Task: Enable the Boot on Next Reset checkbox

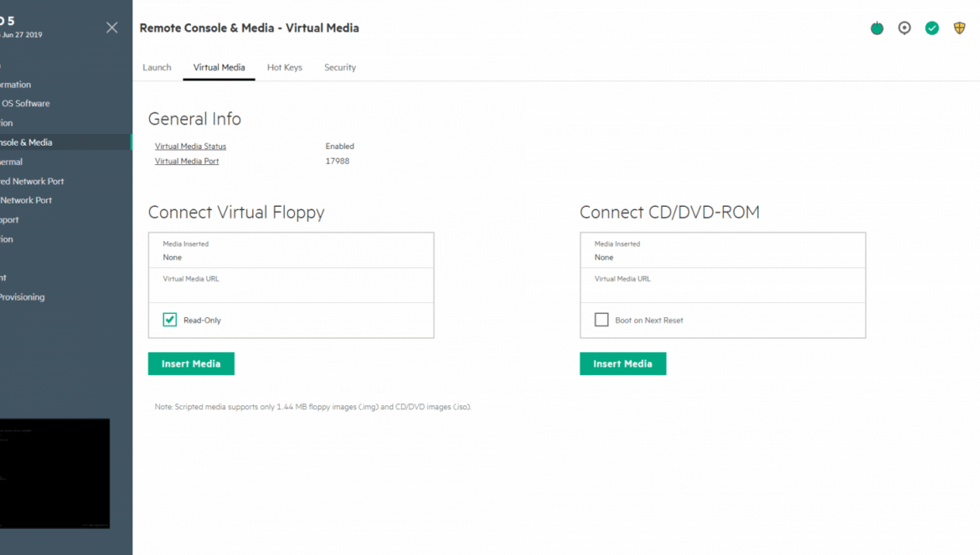Action: [601, 320]
